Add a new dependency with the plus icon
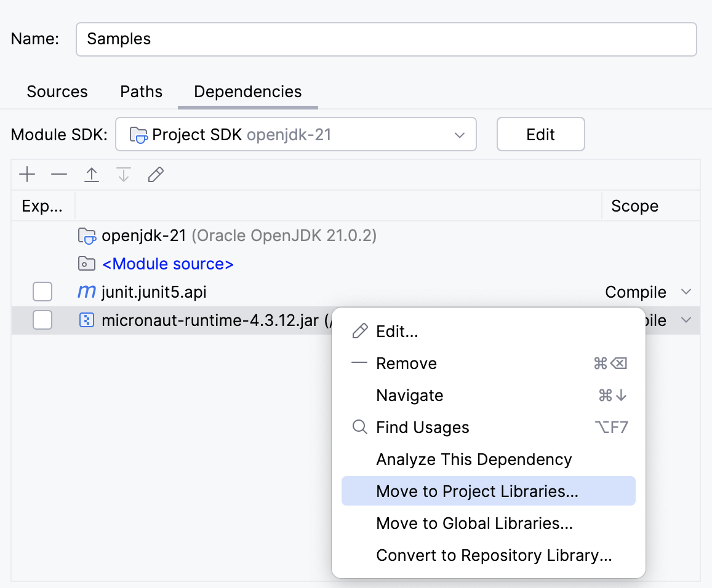This screenshot has width=712, height=588. click(x=27, y=175)
